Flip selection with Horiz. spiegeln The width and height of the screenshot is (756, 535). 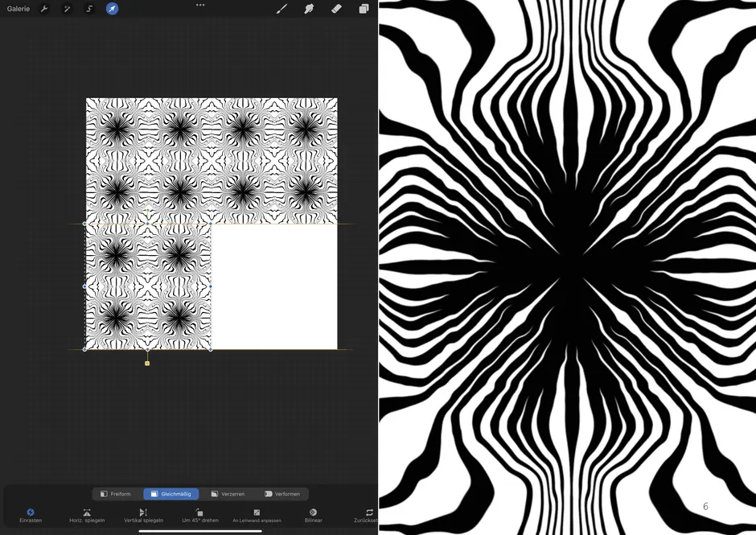point(87,516)
